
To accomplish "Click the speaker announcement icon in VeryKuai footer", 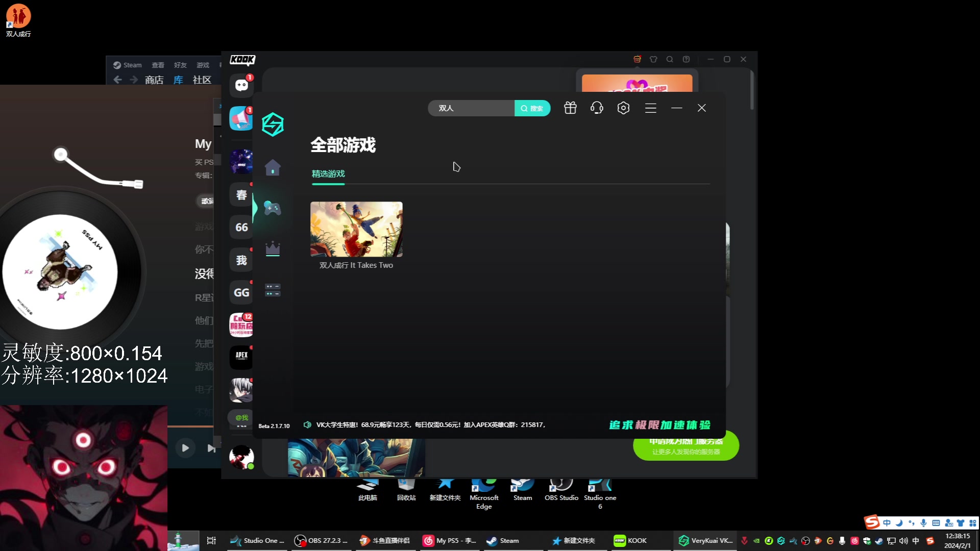I will click(x=307, y=424).
